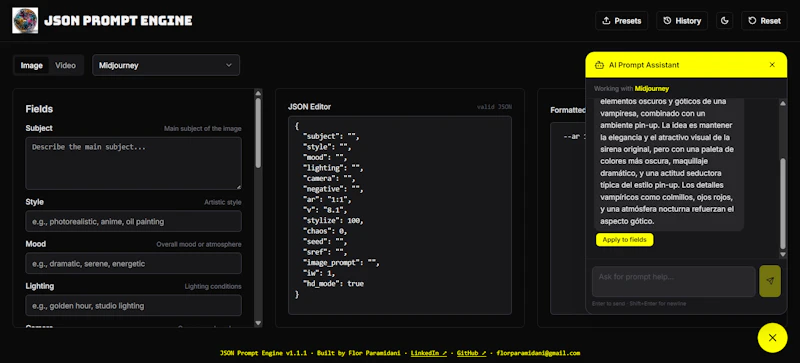Switch to the Video tab
Screen dimensions: 800x363
[x=65, y=65]
